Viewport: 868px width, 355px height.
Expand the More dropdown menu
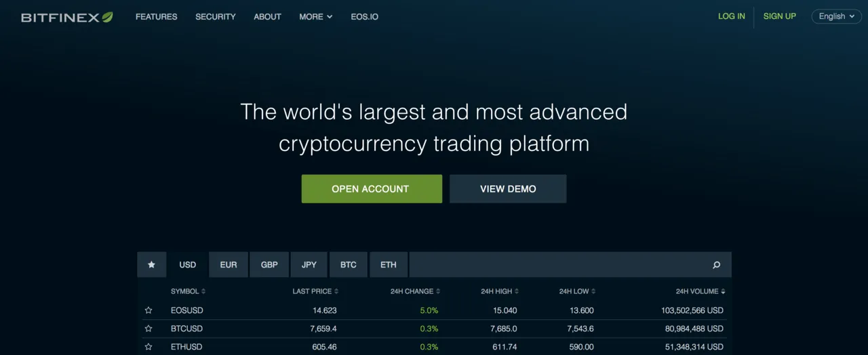pyautogui.click(x=316, y=17)
